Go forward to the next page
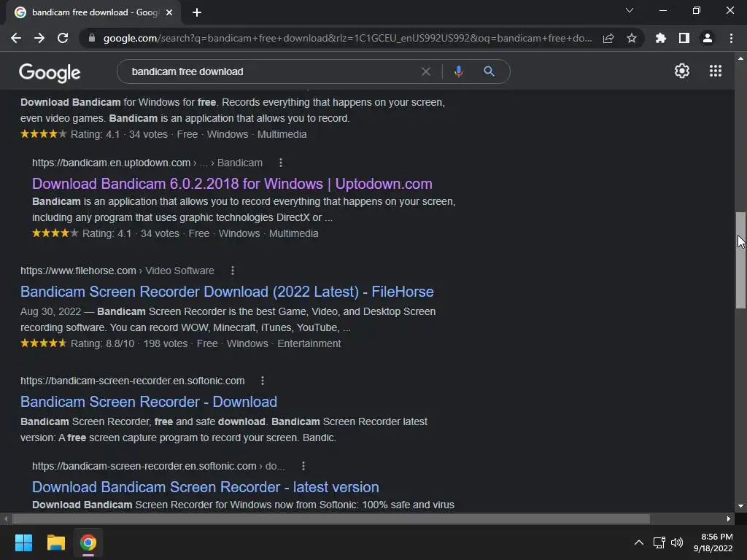The image size is (747, 560). click(x=39, y=38)
